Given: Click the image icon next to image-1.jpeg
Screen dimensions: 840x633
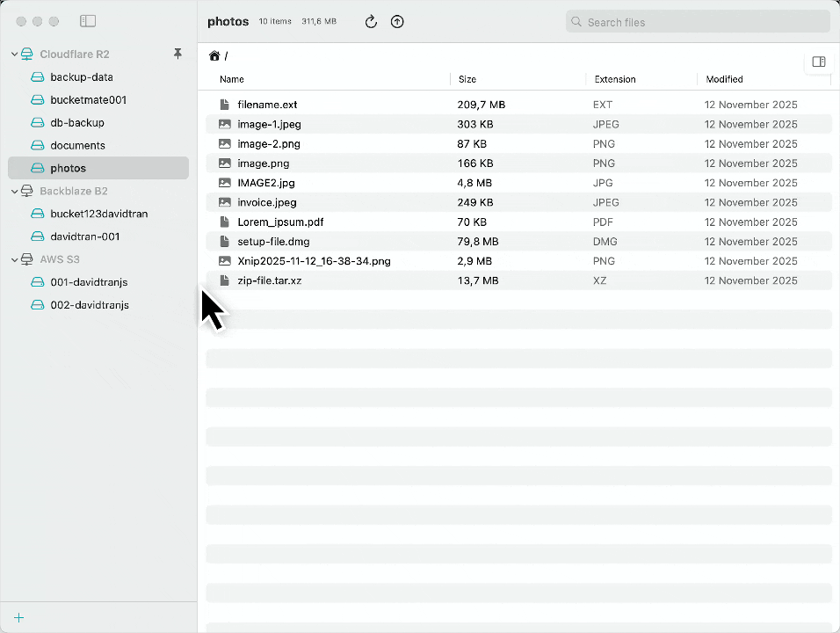Looking at the screenshot, I should (x=225, y=124).
